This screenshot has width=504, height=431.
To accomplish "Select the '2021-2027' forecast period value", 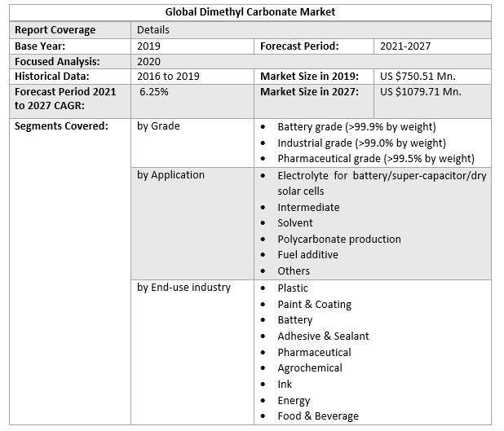I will coord(405,46).
